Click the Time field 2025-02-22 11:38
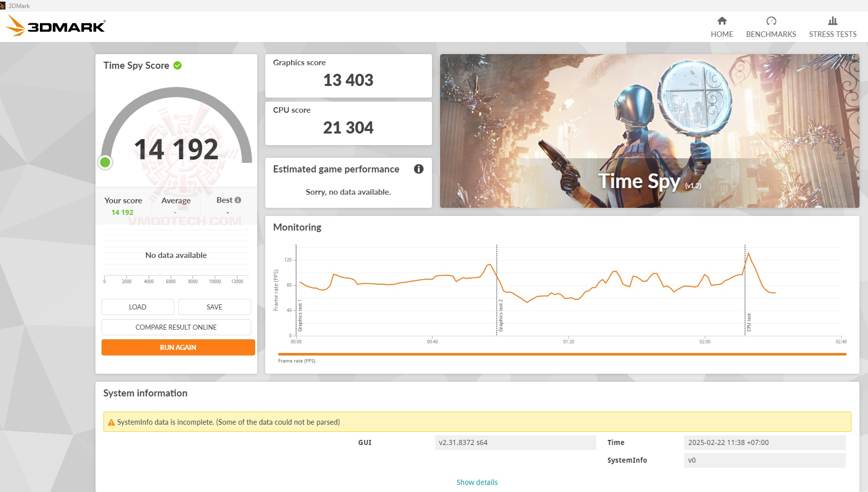The height and width of the screenshot is (492, 868). point(764,442)
